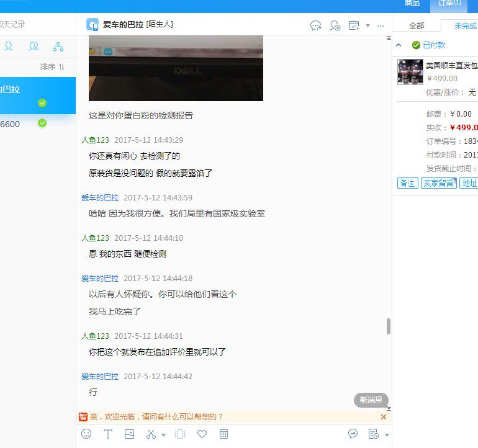The image size is (478, 448).
Task: Open the organization tree icon tab
Action: click(58, 47)
